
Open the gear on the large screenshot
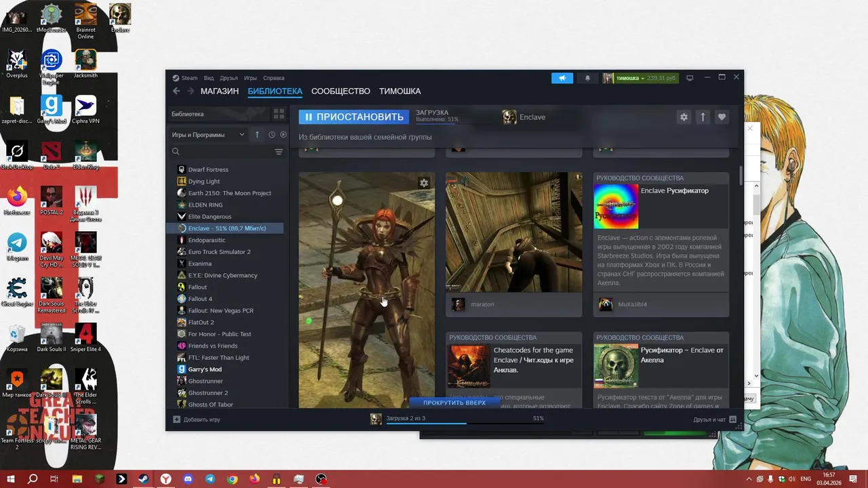[x=424, y=183]
